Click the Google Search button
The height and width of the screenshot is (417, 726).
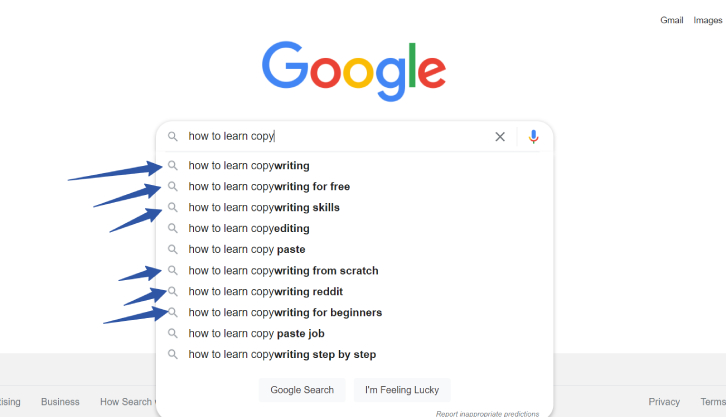point(302,390)
